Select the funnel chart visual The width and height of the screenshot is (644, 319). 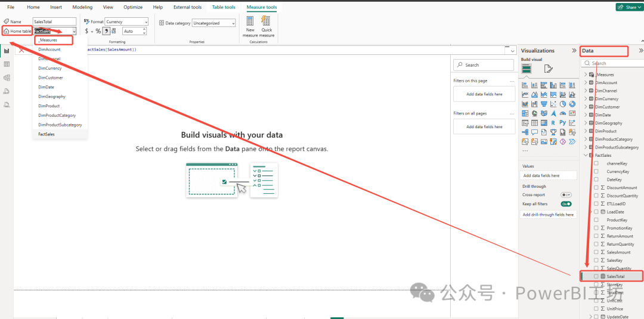pyautogui.click(x=544, y=104)
